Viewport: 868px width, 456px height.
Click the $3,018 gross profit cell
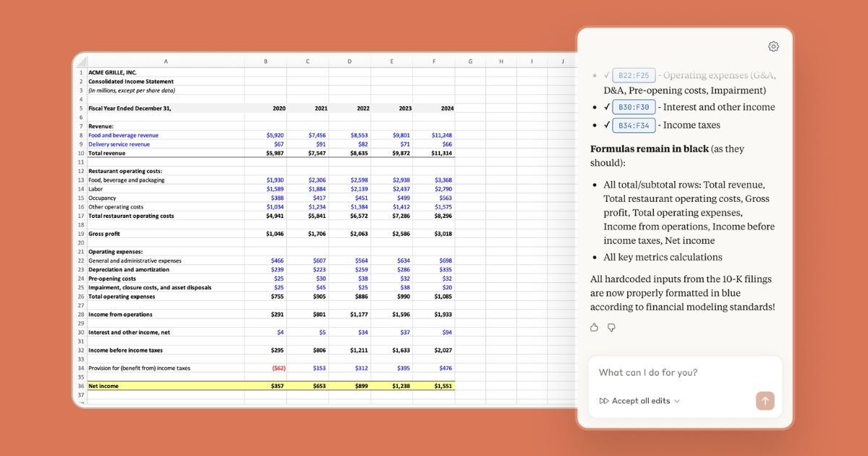(434, 234)
